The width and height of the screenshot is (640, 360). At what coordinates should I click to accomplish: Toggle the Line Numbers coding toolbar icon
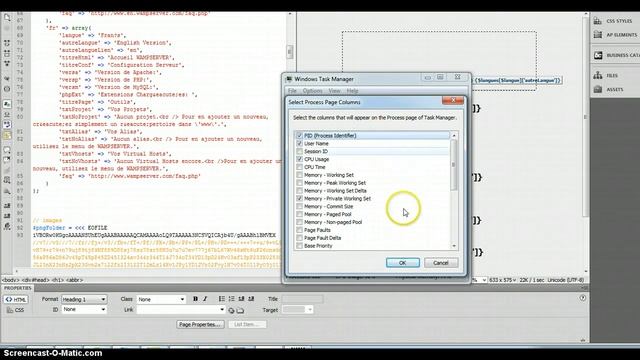click(x=7, y=104)
